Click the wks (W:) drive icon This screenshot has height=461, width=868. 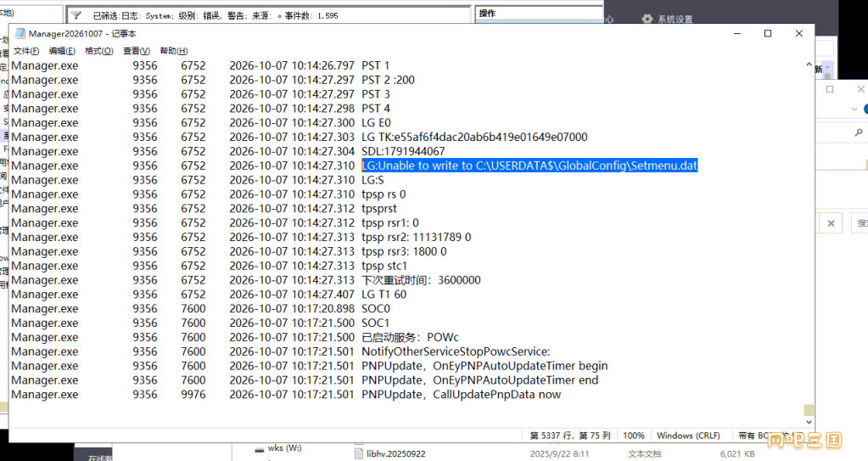(259, 449)
